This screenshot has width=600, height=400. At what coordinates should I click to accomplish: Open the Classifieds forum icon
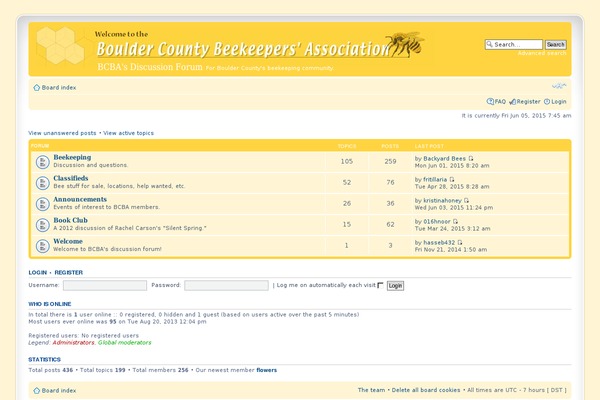point(42,183)
